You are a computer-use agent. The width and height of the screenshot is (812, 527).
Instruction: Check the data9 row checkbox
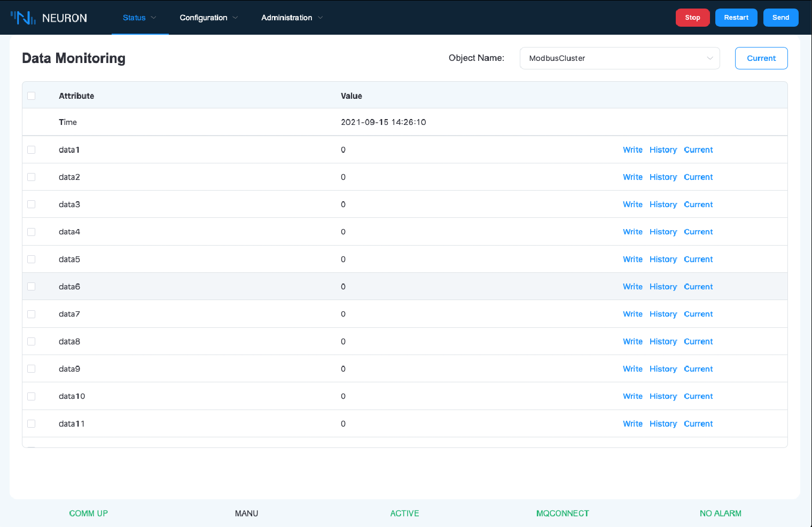pos(32,368)
